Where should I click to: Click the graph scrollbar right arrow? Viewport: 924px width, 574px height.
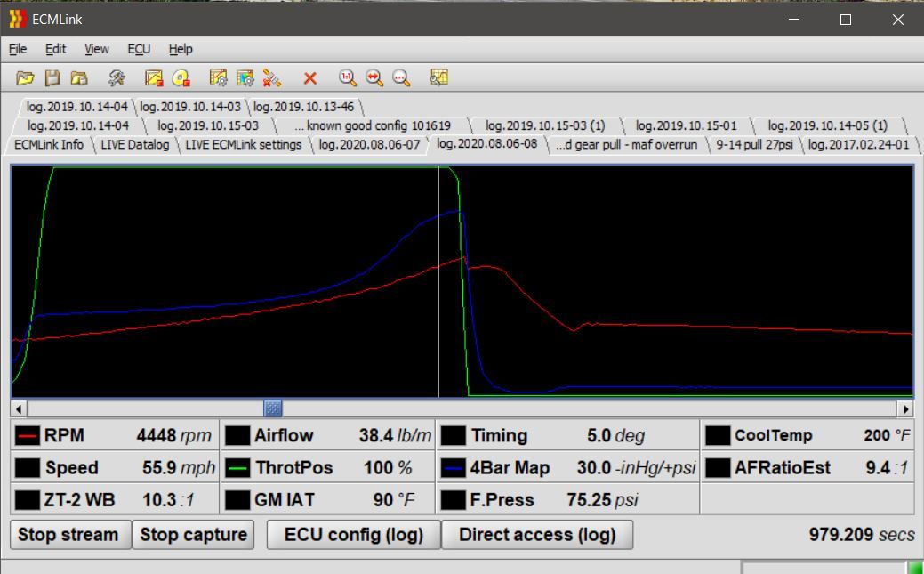(905, 408)
